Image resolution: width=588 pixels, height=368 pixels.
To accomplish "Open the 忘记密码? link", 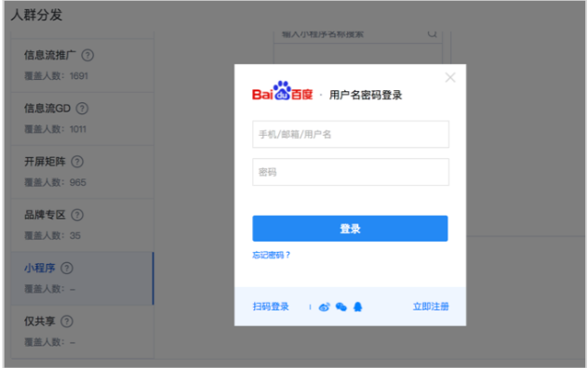I will tap(271, 256).
